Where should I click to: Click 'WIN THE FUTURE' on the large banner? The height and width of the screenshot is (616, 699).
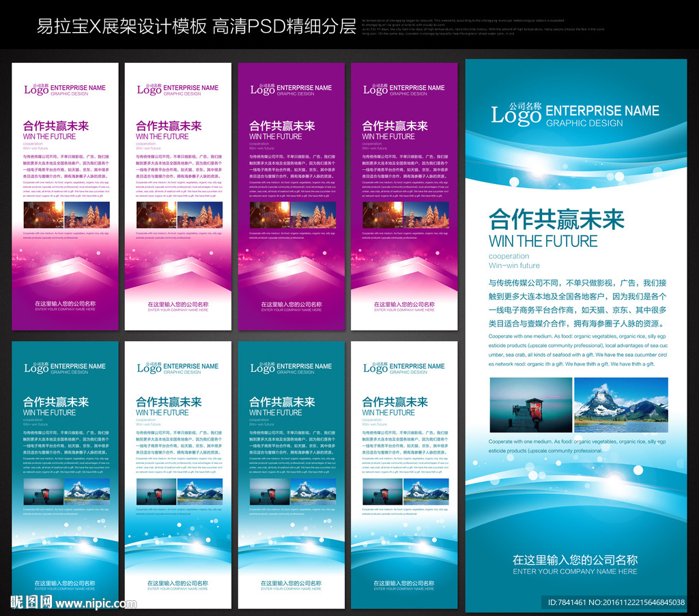coord(543,241)
